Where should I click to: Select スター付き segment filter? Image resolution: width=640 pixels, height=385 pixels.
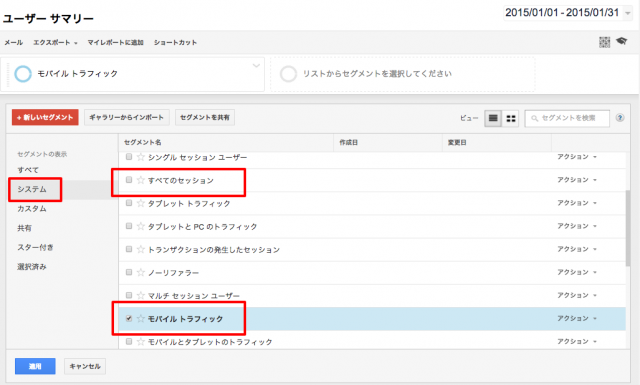[36, 247]
